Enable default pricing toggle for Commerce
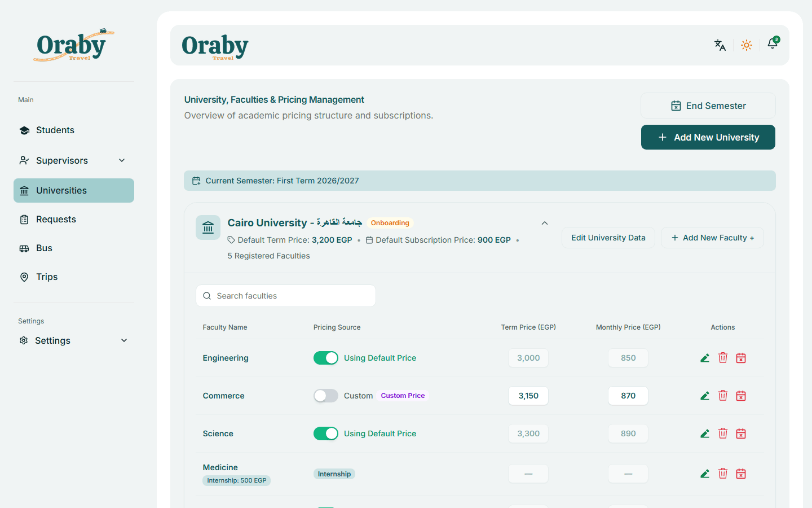This screenshot has height=508, width=812. point(326,396)
